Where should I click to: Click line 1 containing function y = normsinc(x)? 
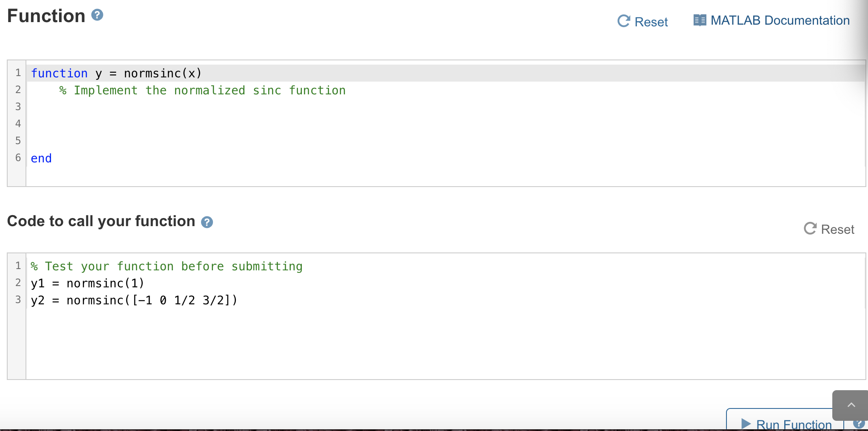(116, 73)
